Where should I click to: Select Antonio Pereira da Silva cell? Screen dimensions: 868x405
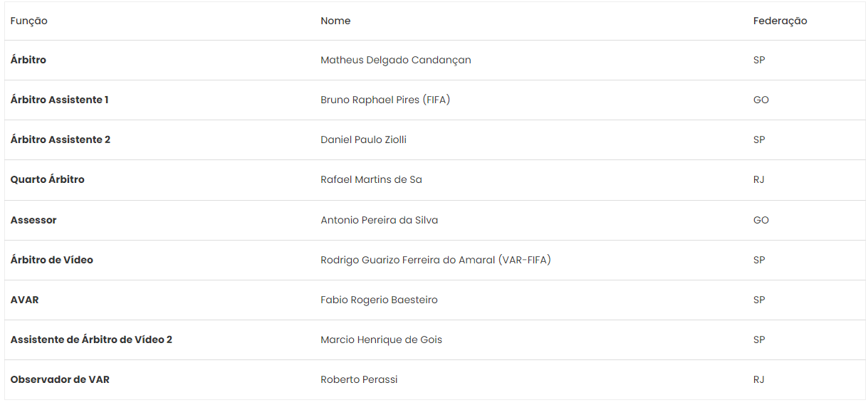point(380,220)
